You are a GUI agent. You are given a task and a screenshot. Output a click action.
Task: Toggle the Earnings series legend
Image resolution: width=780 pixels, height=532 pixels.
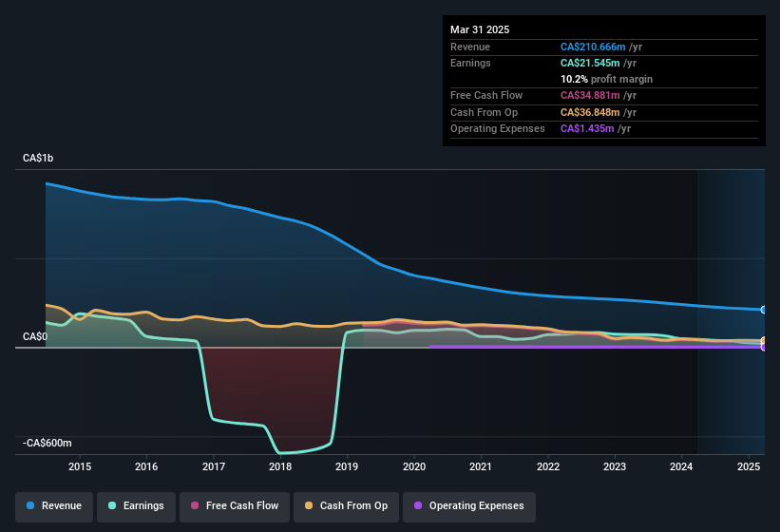click(x=136, y=507)
